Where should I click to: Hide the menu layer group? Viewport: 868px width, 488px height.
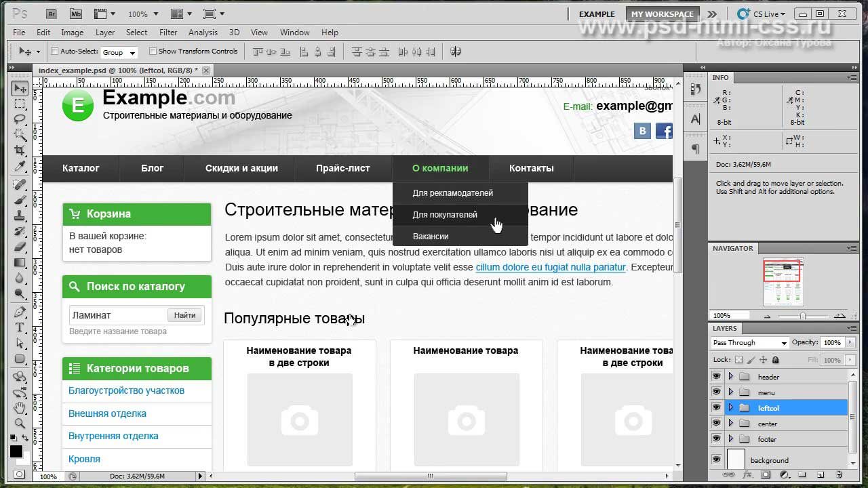(716, 392)
